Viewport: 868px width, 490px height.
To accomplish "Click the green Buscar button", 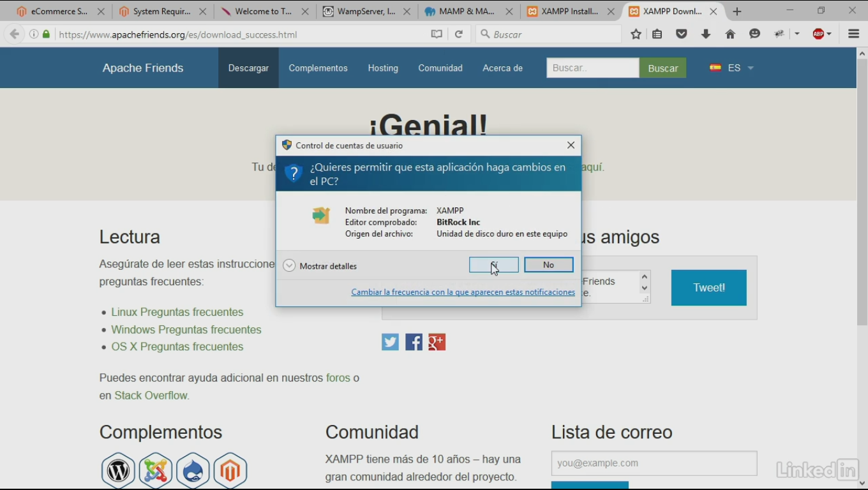I will point(662,68).
